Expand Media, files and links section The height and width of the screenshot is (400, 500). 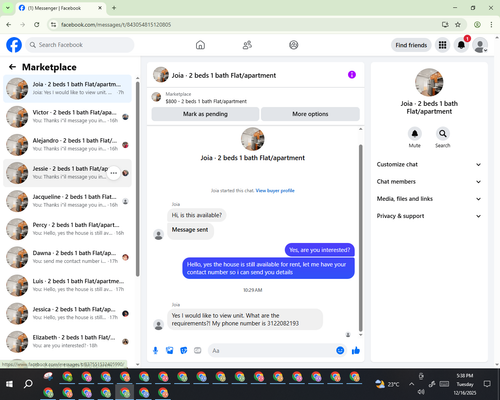[x=429, y=199]
